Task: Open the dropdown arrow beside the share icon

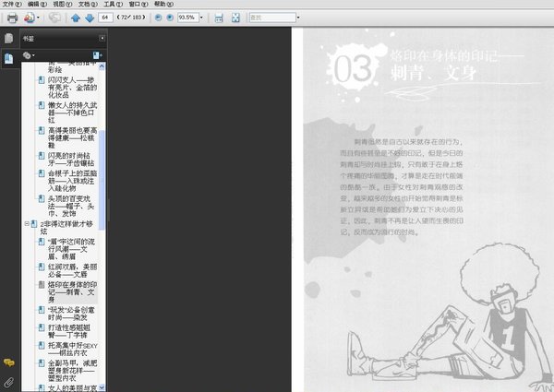Action: point(38,18)
